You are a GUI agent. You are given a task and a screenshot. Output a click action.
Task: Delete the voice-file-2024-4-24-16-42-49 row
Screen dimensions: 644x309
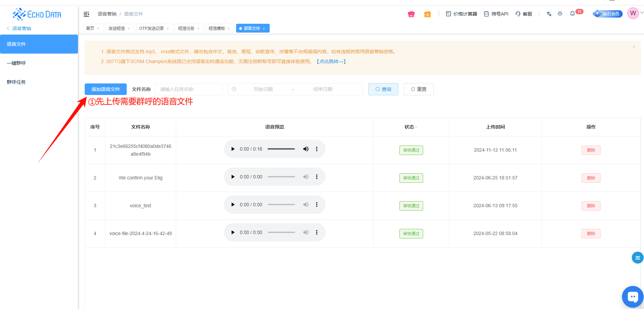[x=591, y=233]
